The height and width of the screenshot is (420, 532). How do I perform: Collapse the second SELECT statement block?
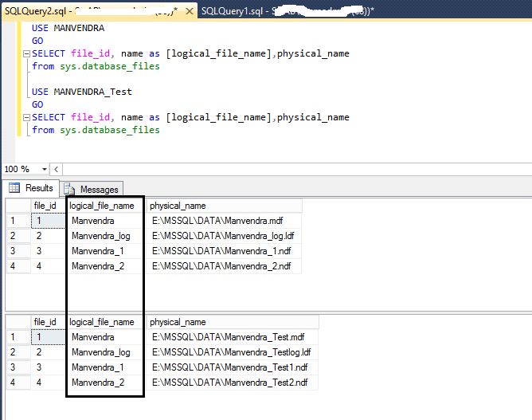26,117
